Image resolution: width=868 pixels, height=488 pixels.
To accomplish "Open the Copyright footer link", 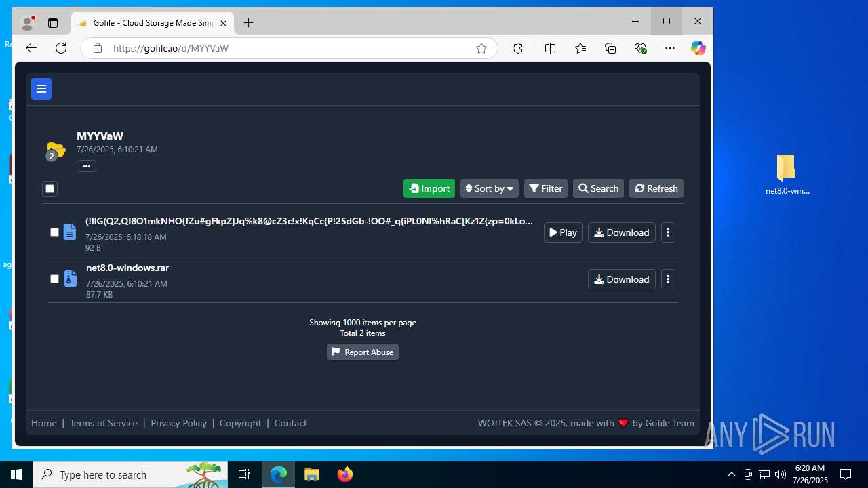I will coord(240,423).
